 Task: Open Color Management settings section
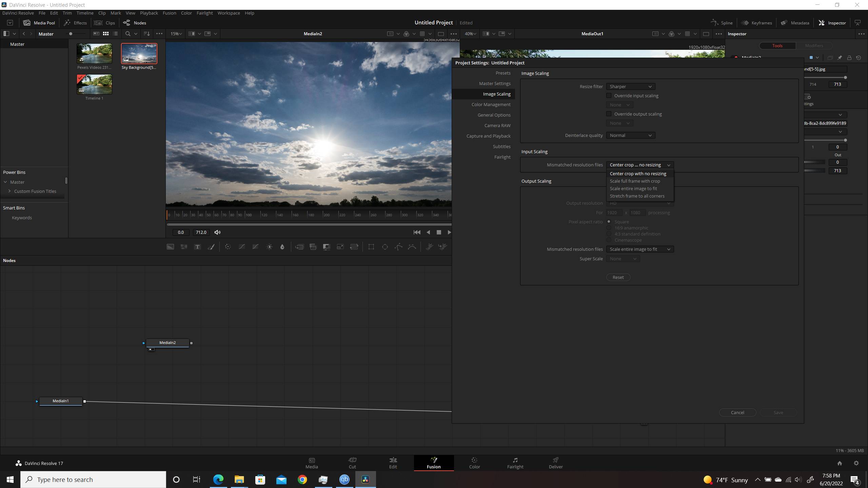click(491, 104)
